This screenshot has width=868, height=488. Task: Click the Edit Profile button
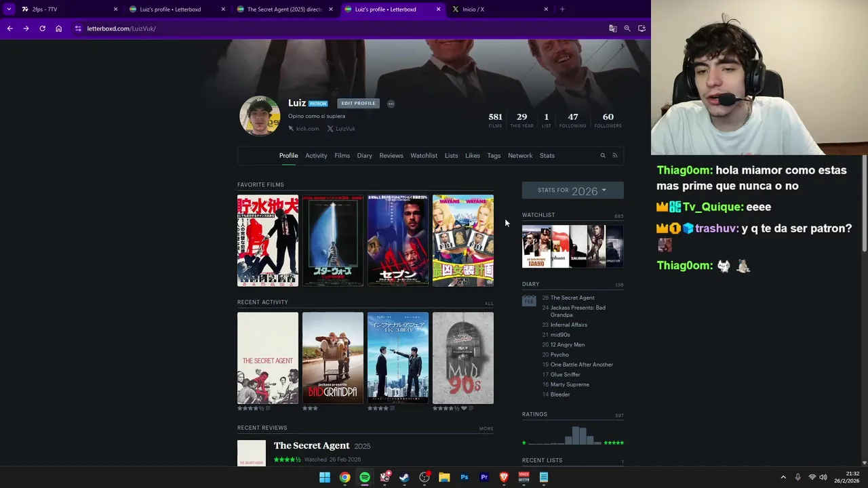[x=358, y=104]
